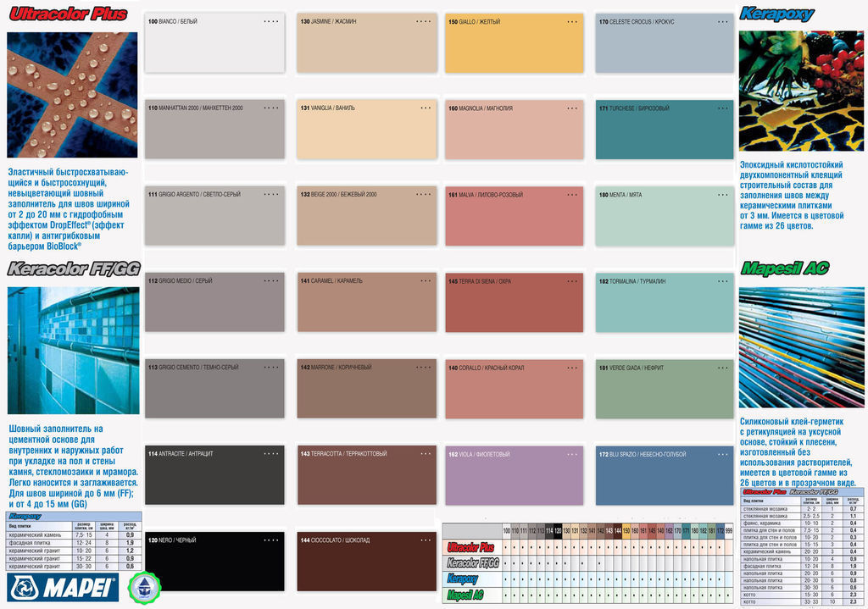
Task: Open the blue mosaic tile wall photo
Action: (x=74, y=351)
